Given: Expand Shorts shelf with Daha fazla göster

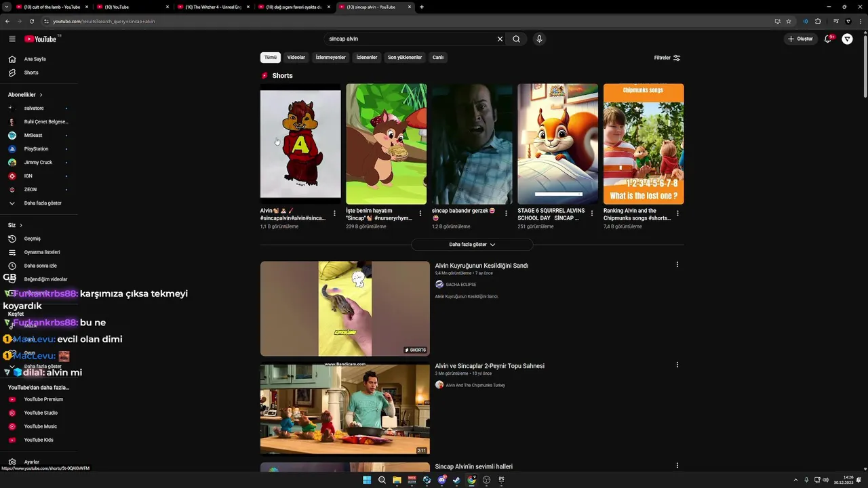Looking at the screenshot, I should tap(472, 245).
